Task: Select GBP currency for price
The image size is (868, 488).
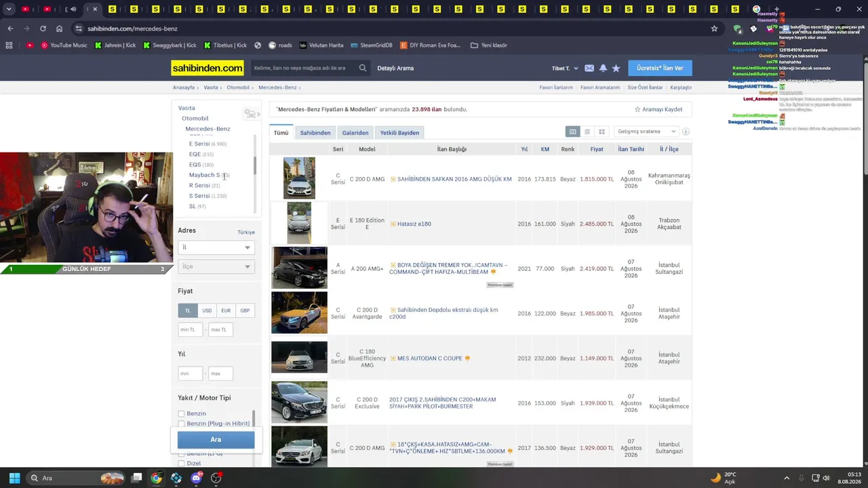Action: click(245, 310)
